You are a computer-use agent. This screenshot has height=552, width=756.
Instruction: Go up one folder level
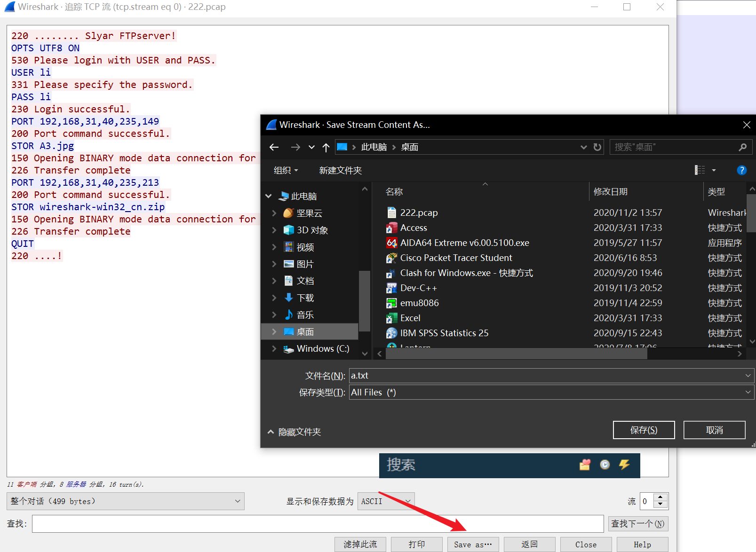(326, 147)
